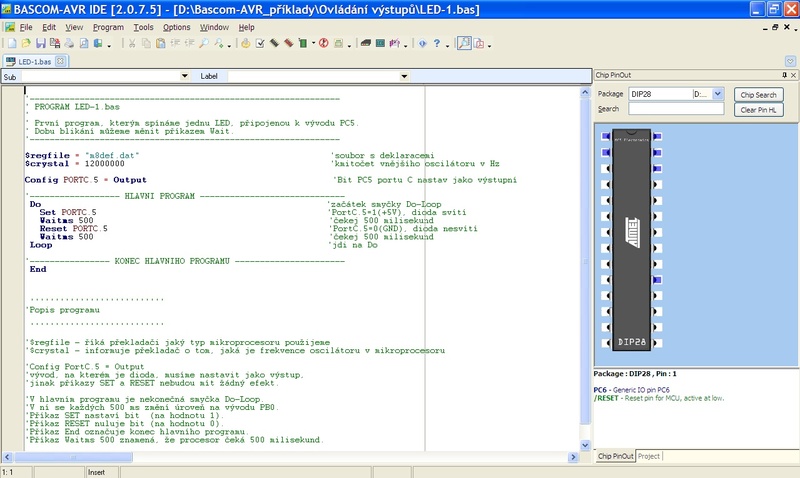Click the Save As toolbar icon
This screenshot has width=800, height=478.
point(55,43)
